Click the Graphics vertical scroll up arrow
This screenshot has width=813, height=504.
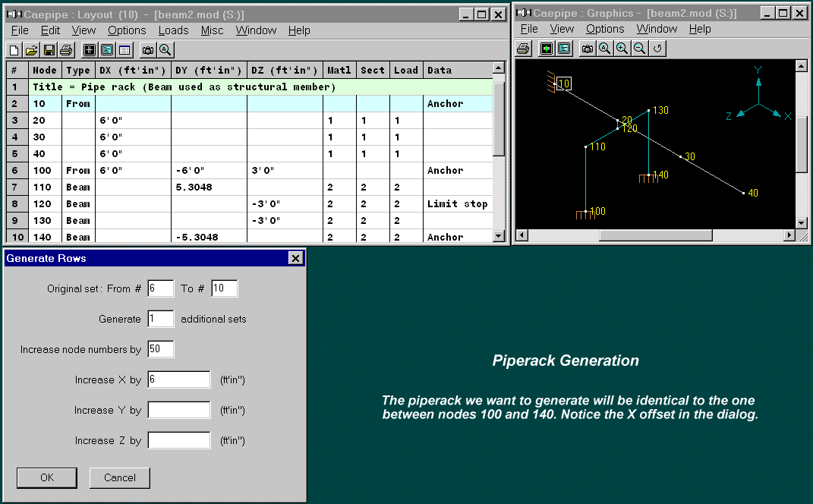[x=802, y=66]
